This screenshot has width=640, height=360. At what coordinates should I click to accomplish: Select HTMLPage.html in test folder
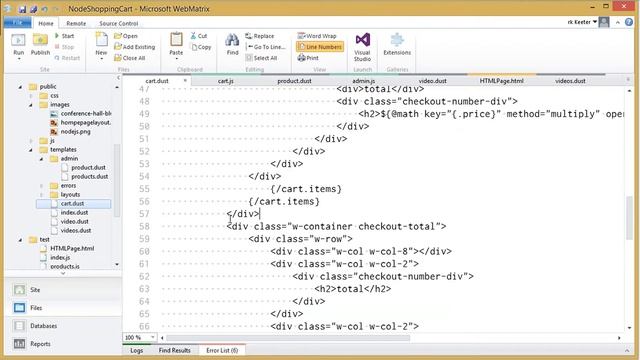click(72, 248)
